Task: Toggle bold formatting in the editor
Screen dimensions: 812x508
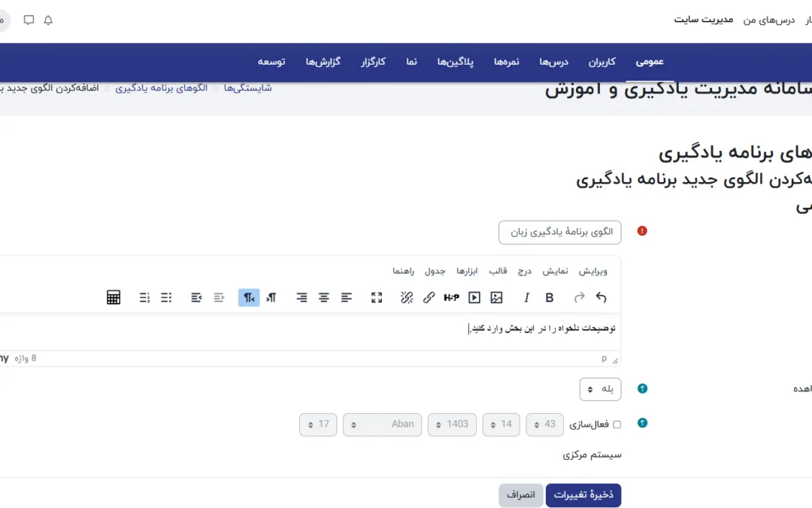Action: 550,298
